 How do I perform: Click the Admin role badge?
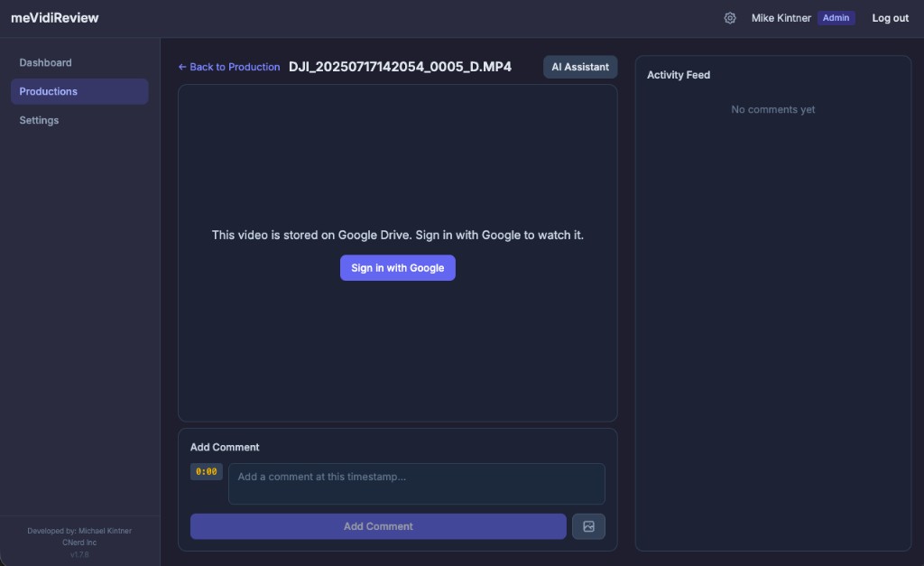click(x=836, y=18)
